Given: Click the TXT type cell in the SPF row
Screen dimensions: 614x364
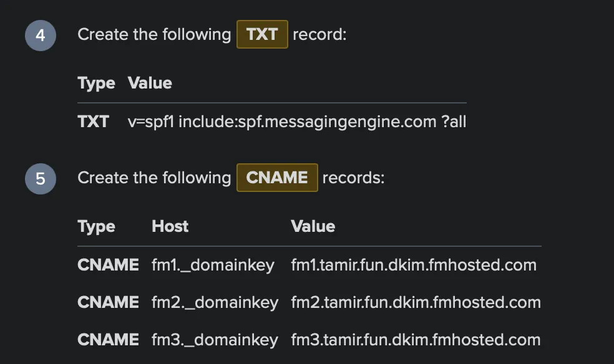Looking at the screenshot, I should [x=93, y=122].
